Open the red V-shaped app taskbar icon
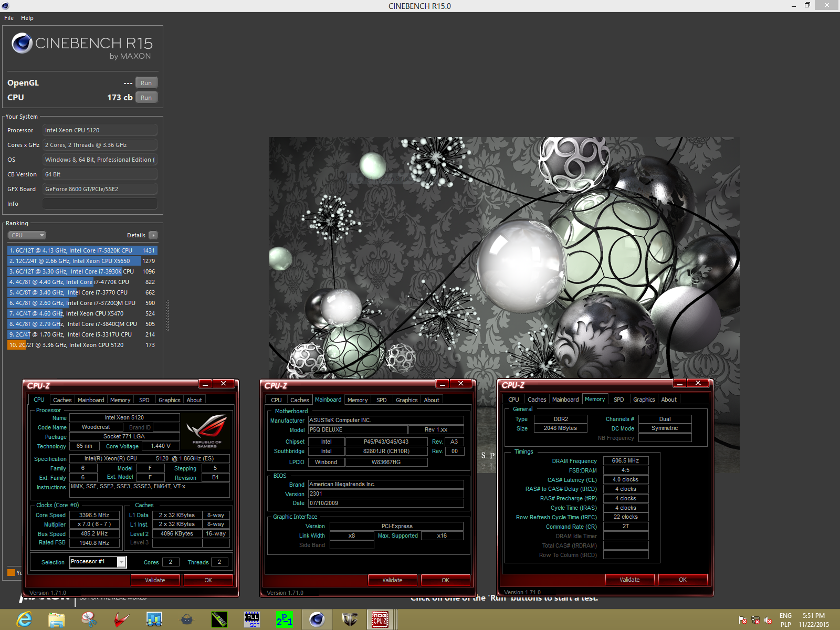Image resolution: width=840 pixels, height=630 pixels. (122, 619)
